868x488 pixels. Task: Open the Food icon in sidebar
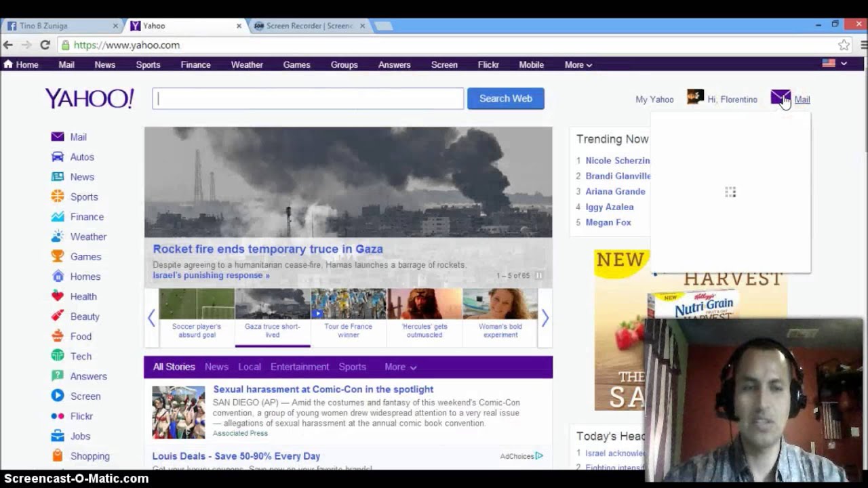[x=58, y=336]
